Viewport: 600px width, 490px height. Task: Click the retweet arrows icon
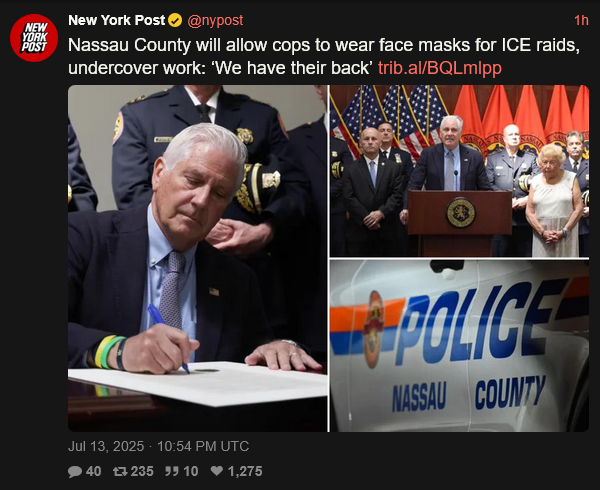(120, 471)
